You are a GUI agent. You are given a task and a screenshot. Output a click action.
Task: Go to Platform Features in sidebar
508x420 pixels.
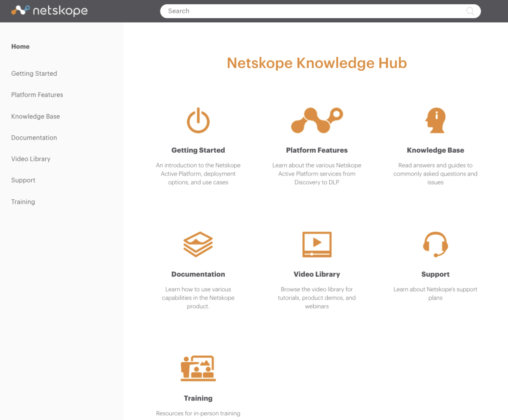point(37,95)
